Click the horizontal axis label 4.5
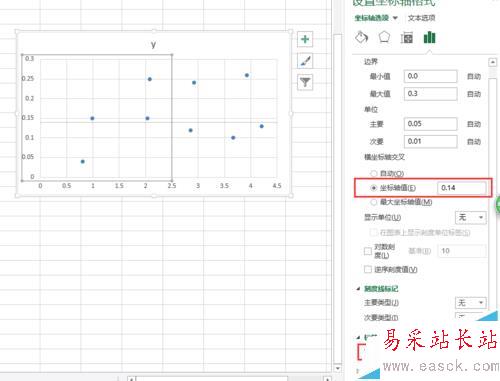Screen dimensions: 500x381 277,186
